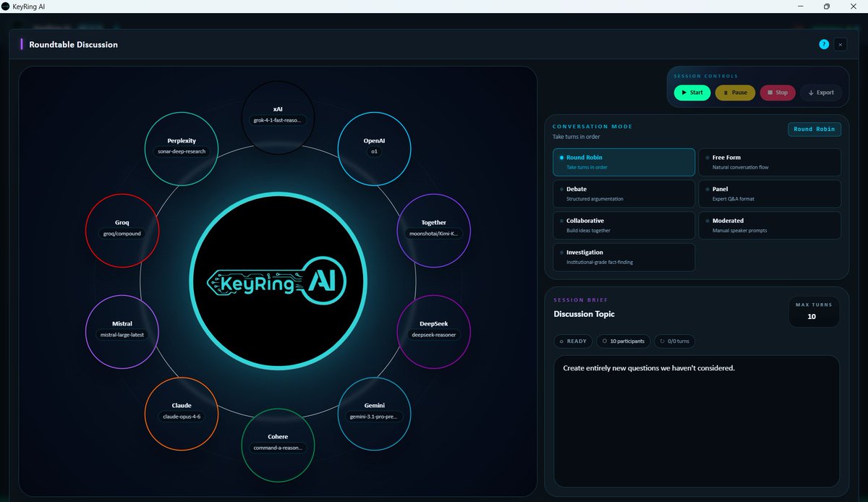
Task: Open the sonar-deep-research model selector
Action: 182,152
